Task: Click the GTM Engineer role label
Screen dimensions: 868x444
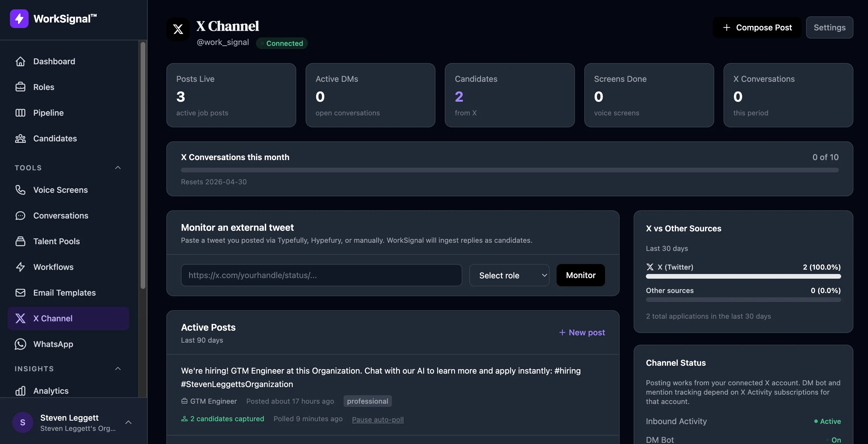Action: pos(213,401)
